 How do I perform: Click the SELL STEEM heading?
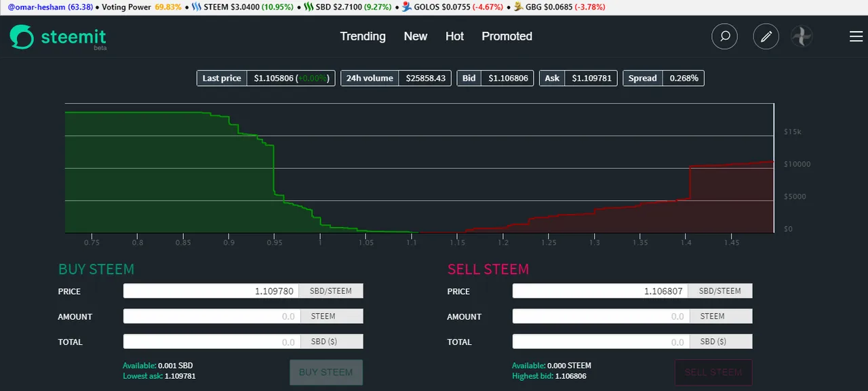click(x=488, y=269)
